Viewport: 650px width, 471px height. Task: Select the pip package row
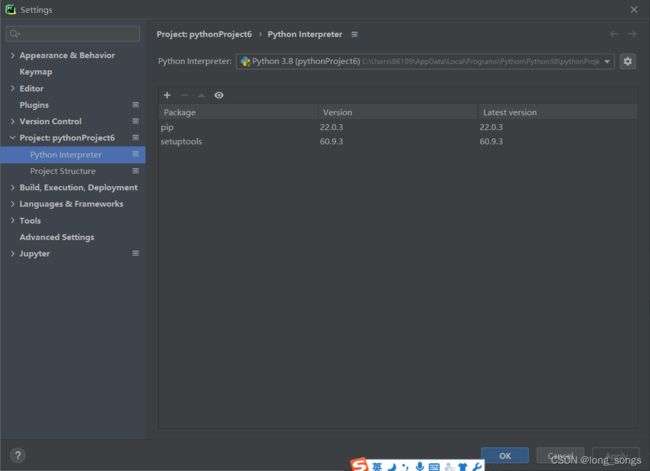click(x=398, y=127)
